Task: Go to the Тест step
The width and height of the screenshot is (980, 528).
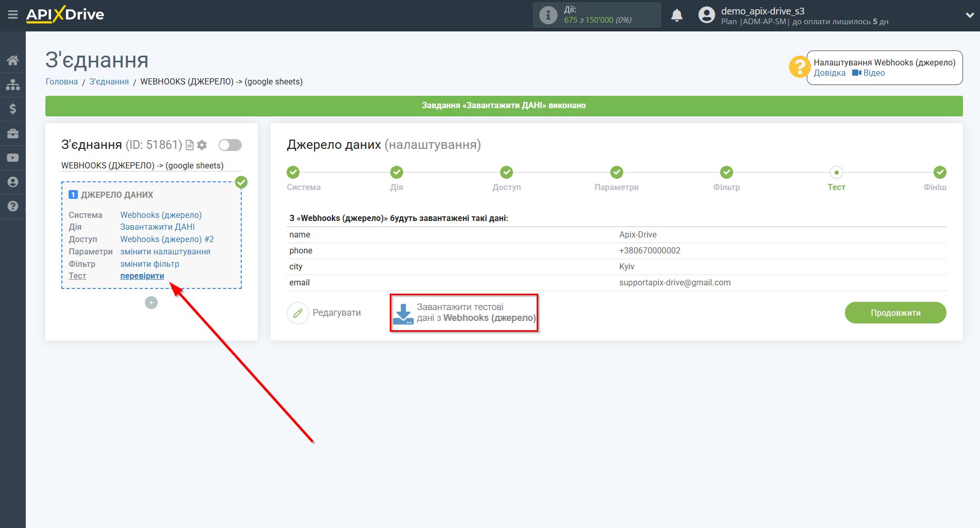Action: click(x=836, y=173)
